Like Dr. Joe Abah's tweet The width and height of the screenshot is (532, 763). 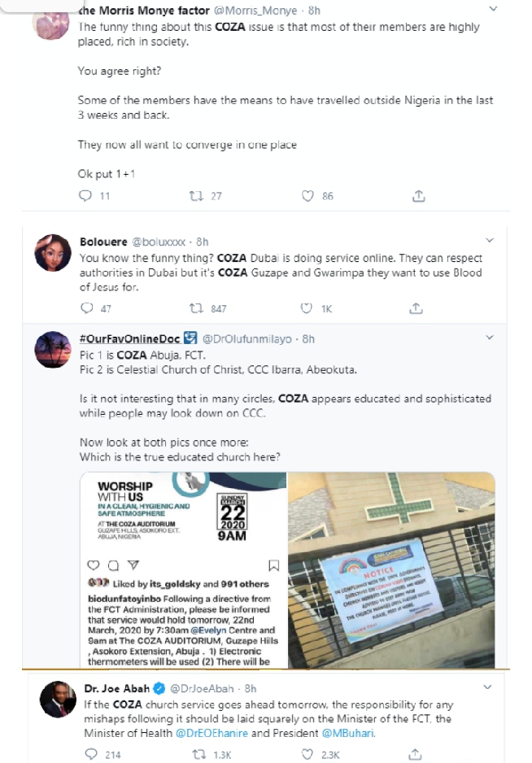point(307,754)
